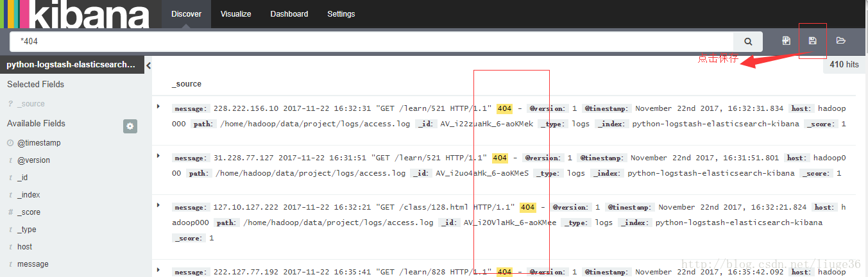The width and height of the screenshot is (868, 277).
Task: Click the Available Fields heading
Action: 36,123
